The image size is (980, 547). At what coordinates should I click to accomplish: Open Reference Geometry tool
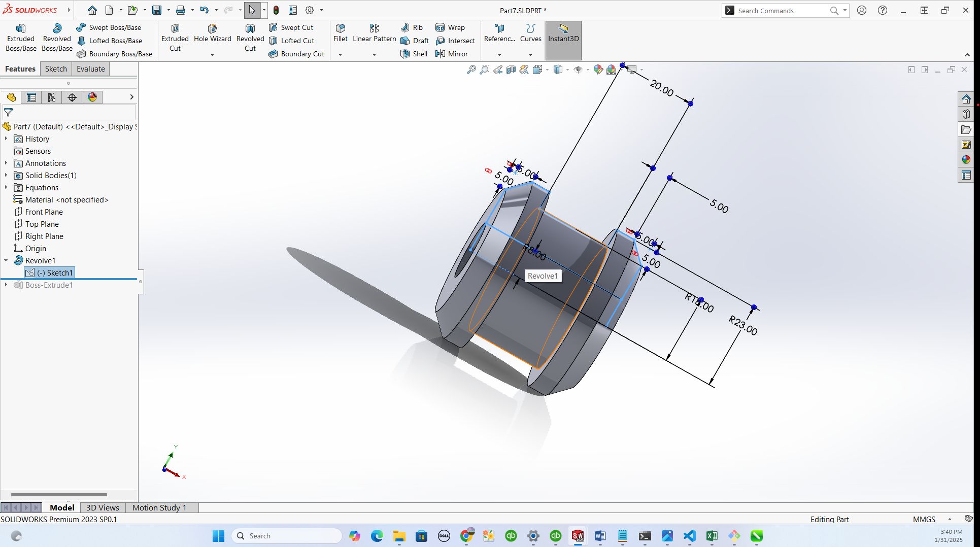coord(499,33)
